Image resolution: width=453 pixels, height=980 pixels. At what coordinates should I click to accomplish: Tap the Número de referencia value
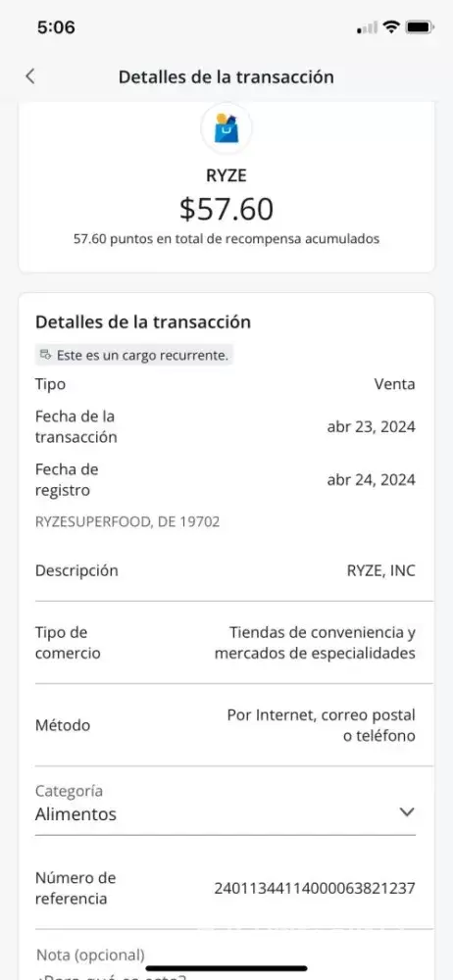click(315, 888)
